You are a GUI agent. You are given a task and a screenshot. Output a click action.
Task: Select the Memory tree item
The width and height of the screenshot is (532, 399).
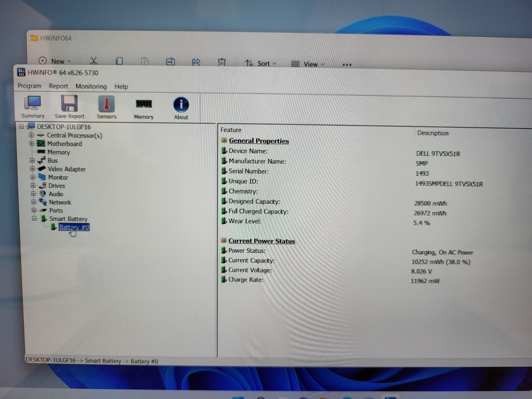point(59,152)
